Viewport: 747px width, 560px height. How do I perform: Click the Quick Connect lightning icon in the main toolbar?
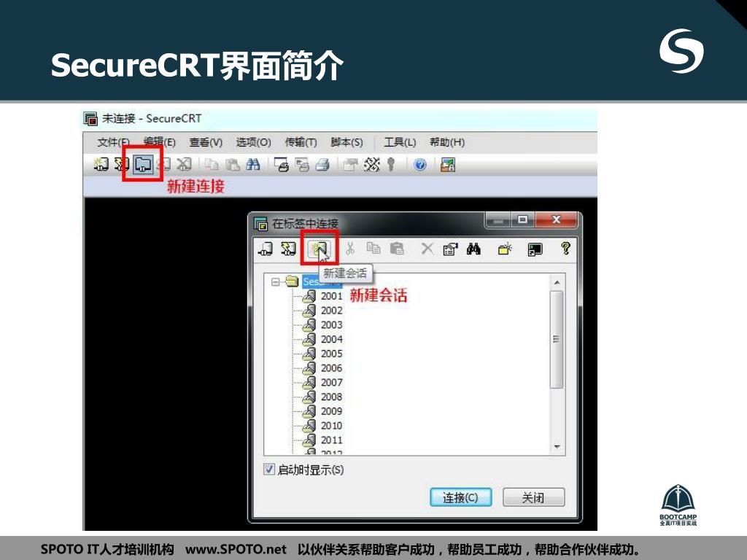click(x=122, y=165)
